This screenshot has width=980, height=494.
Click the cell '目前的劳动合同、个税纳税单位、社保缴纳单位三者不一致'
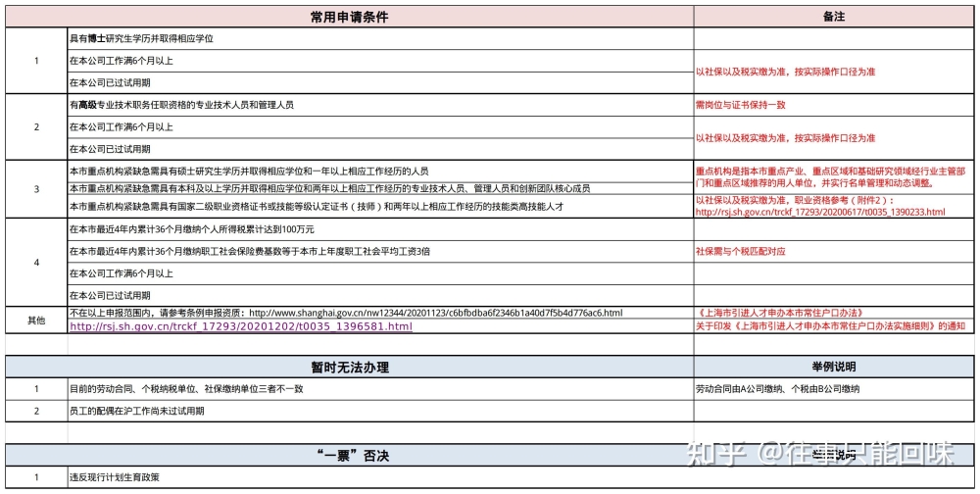tap(380, 389)
